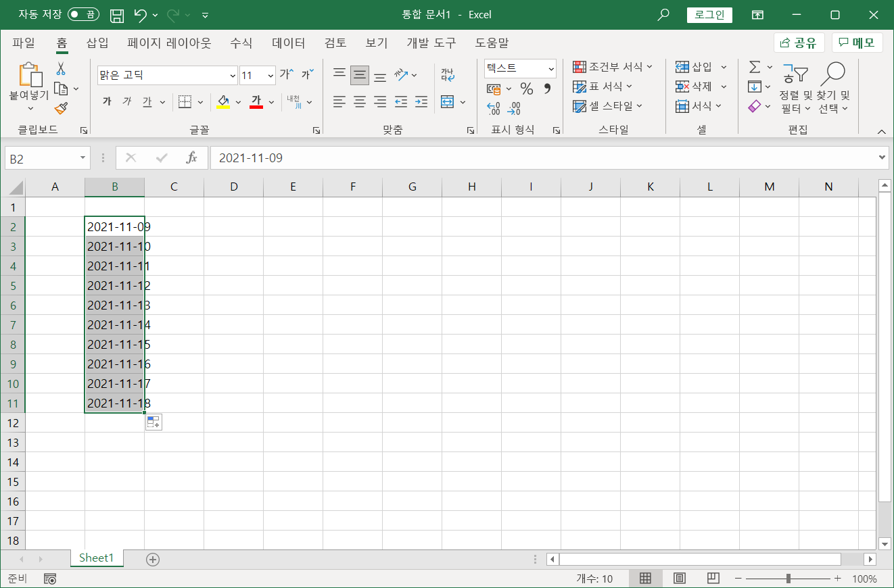The height and width of the screenshot is (588, 894).
Task: Click the zoom slider handle
Action: pos(789,579)
